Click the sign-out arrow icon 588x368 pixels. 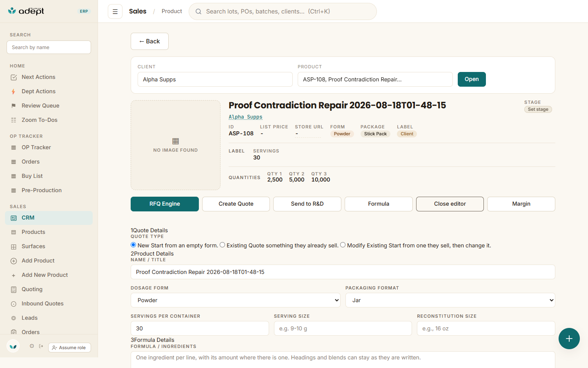41,346
